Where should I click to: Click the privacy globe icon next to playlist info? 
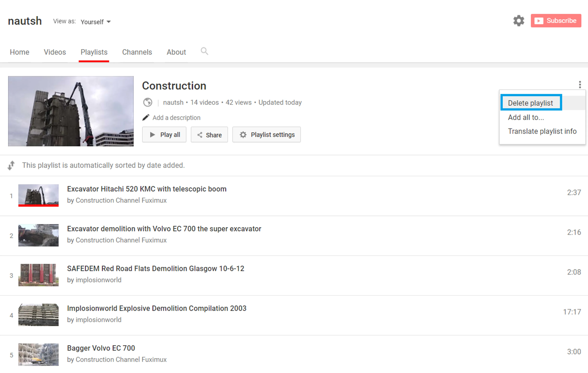point(147,102)
